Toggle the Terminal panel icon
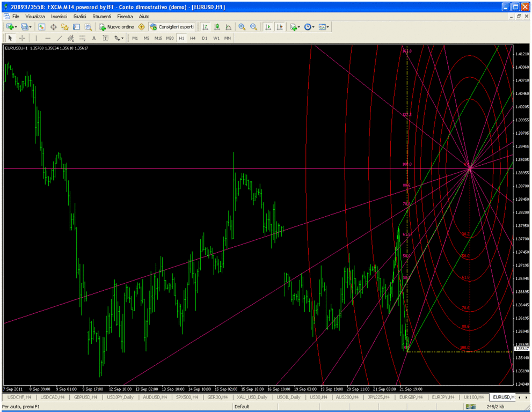The height and width of the screenshot is (412, 532). click(x=76, y=27)
